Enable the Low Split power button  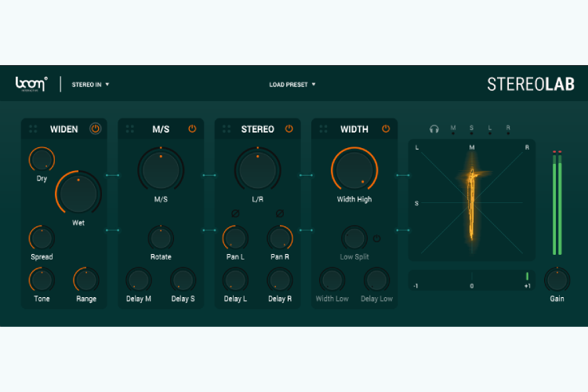click(377, 238)
